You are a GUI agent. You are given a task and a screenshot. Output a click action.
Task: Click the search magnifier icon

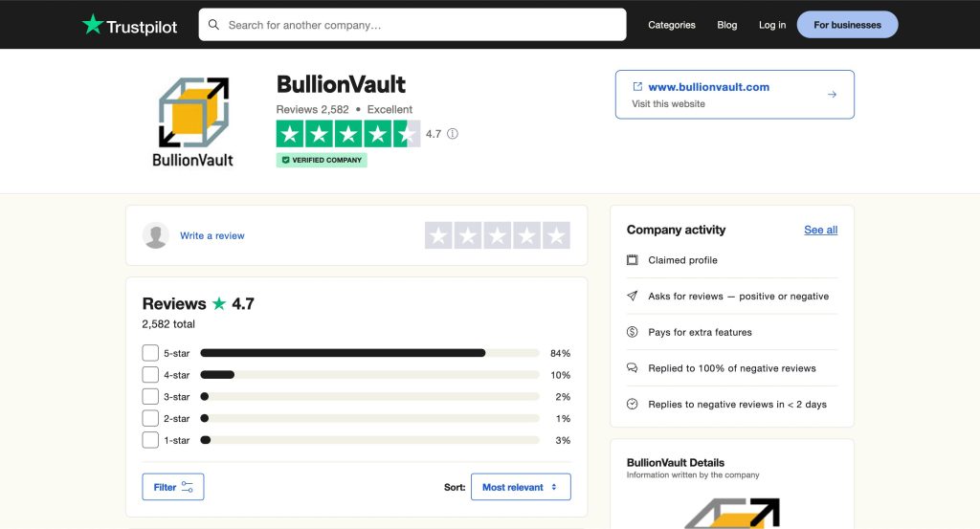pyautogui.click(x=213, y=25)
